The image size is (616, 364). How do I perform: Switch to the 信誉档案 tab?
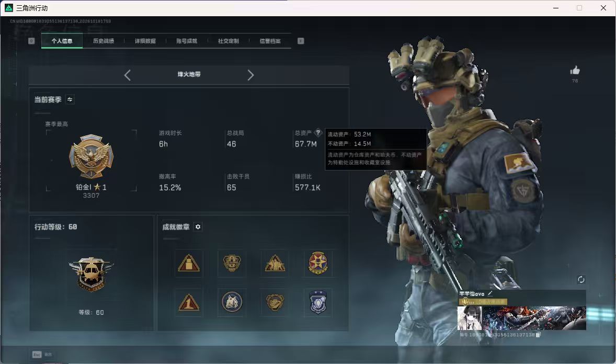(270, 41)
